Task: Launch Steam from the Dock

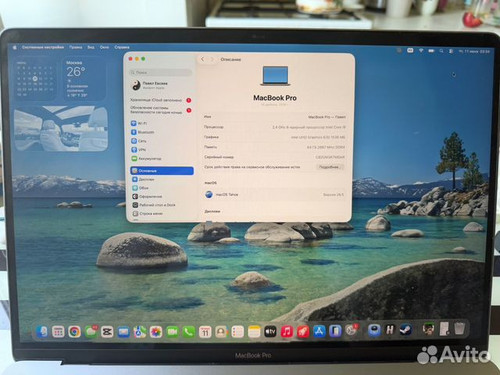Action: pos(406,330)
